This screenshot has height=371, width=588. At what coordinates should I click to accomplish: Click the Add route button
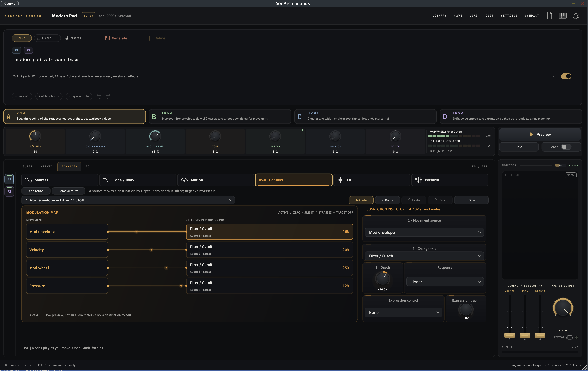36,191
